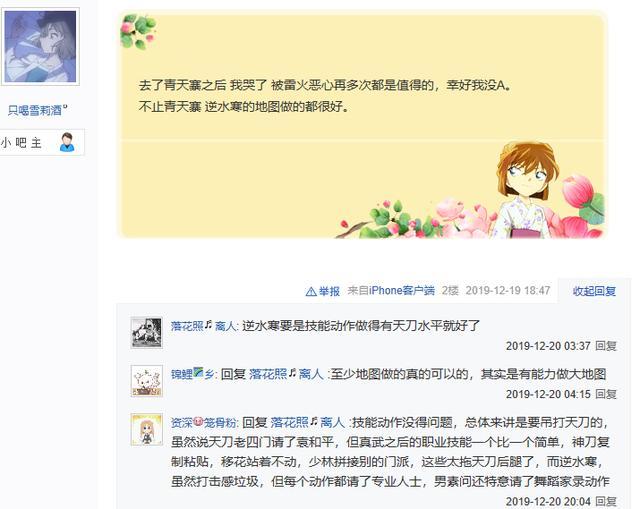Click the 落花照离人 mention in 锦鲤乡's reply
The width and height of the screenshot is (640, 509).
pyautogui.click(x=286, y=374)
